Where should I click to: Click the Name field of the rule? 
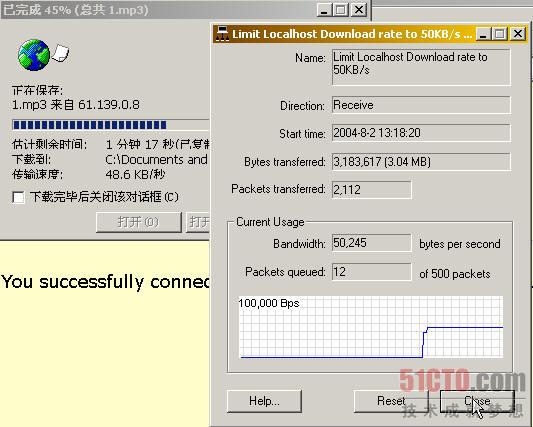421,67
